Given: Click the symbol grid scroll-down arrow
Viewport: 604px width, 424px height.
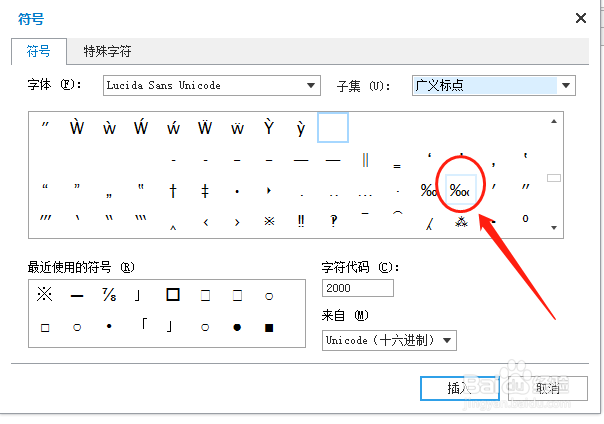Looking at the screenshot, I should pos(554,228).
